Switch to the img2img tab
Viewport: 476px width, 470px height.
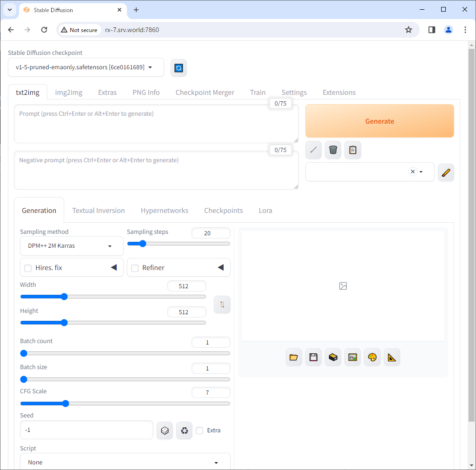click(69, 93)
